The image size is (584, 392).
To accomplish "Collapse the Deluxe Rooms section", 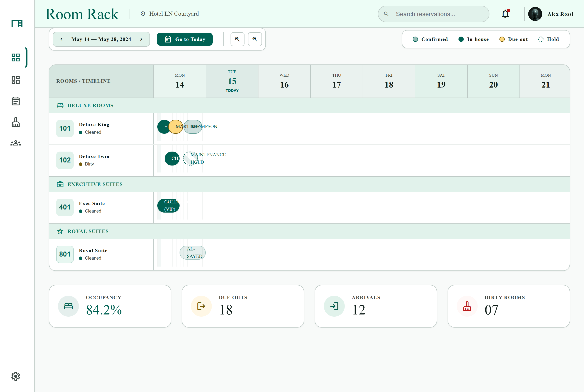I will (309, 105).
